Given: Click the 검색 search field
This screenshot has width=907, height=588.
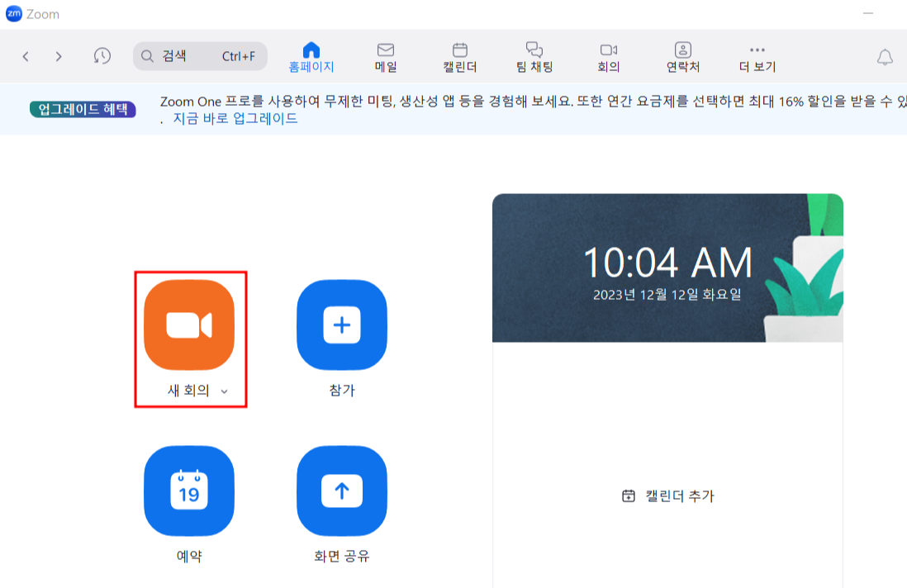Looking at the screenshot, I should 200,56.
